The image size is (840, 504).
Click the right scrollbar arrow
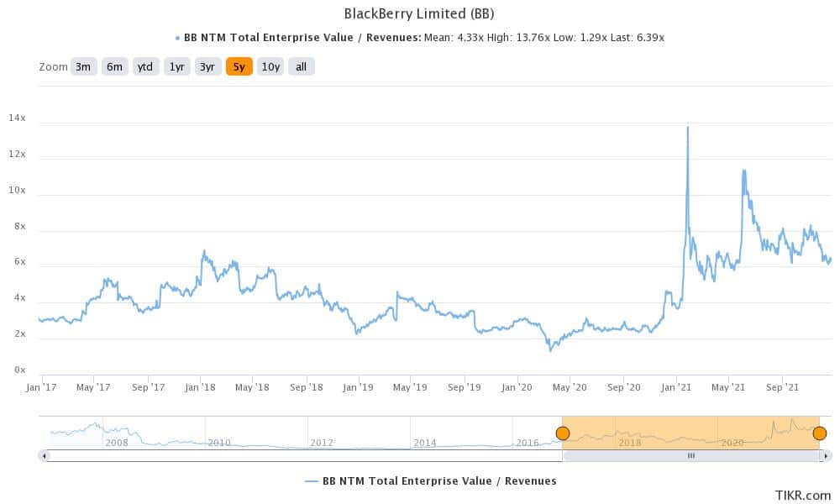coord(827,456)
